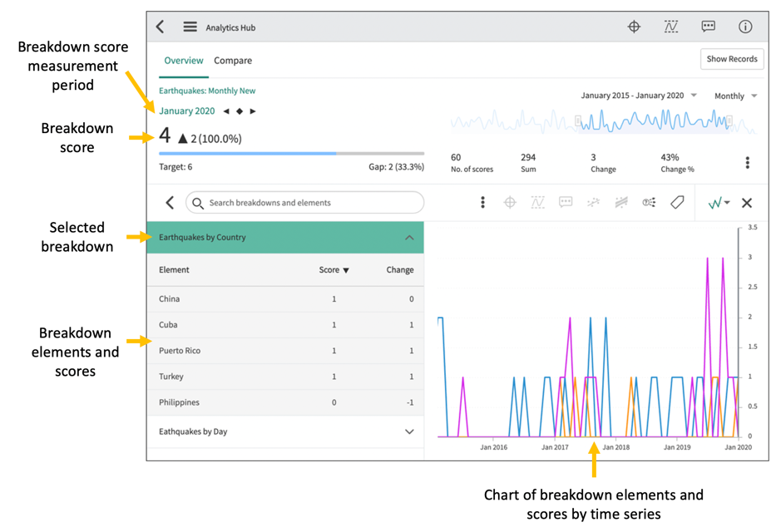The image size is (781, 532).
Task: Step to the previous period from January 2020
Action: (226, 111)
